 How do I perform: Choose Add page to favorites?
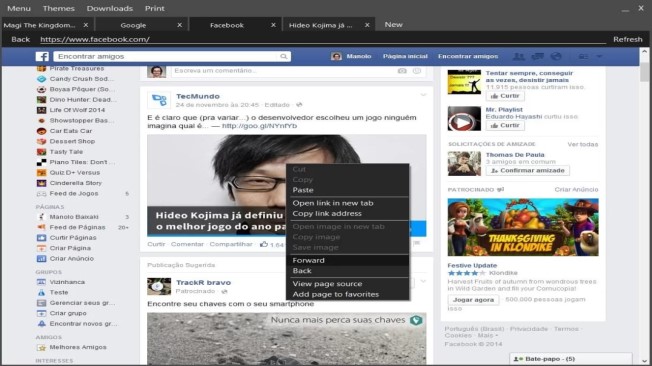click(x=347, y=294)
